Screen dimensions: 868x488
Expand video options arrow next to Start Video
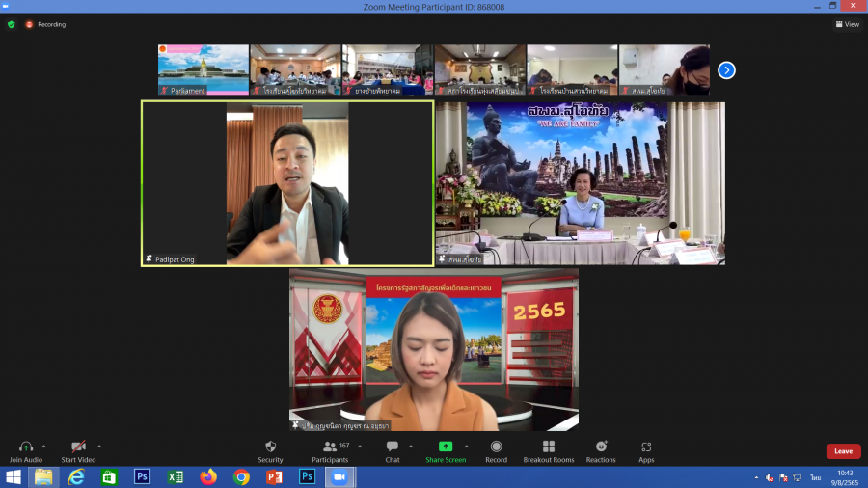pos(99,447)
